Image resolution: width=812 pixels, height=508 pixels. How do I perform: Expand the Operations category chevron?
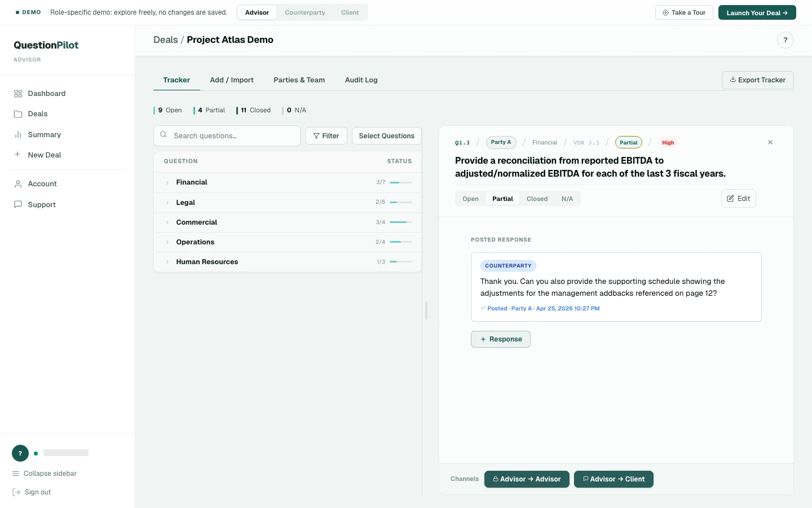click(167, 242)
